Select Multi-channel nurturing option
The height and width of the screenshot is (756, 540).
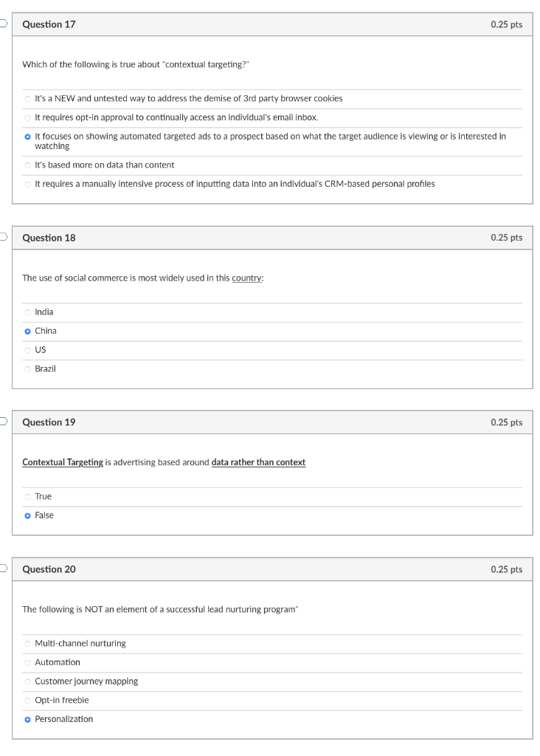coord(28,644)
